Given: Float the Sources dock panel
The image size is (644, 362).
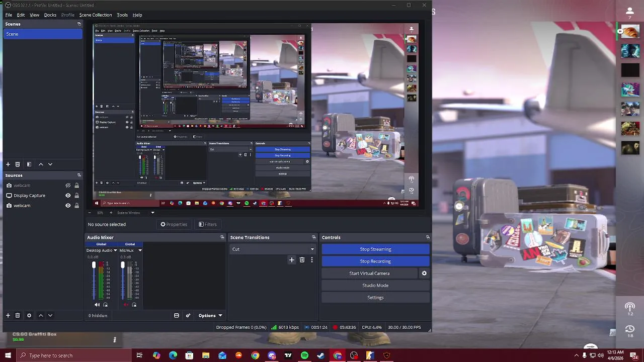Looking at the screenshot, I should pos(79,175).
